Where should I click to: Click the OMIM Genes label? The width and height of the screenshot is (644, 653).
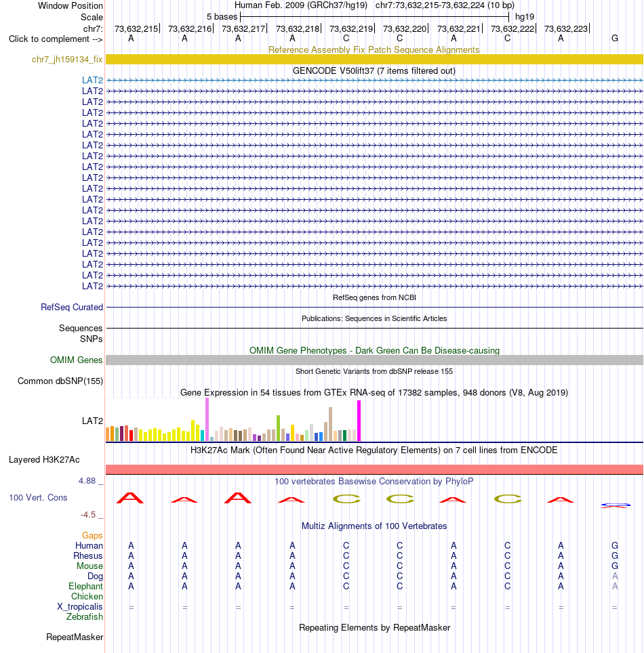click(77, 360)
